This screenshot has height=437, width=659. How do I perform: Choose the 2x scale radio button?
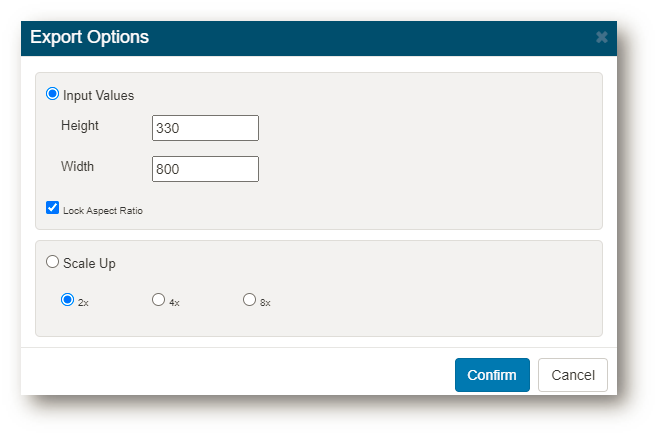click(67, 300)
